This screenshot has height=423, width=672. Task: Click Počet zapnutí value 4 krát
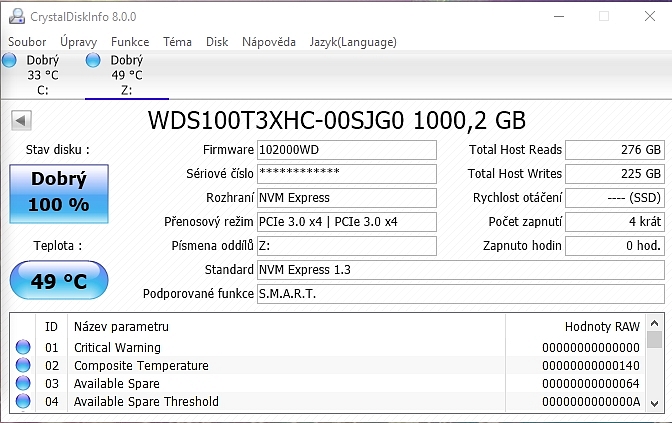(615, 222)
